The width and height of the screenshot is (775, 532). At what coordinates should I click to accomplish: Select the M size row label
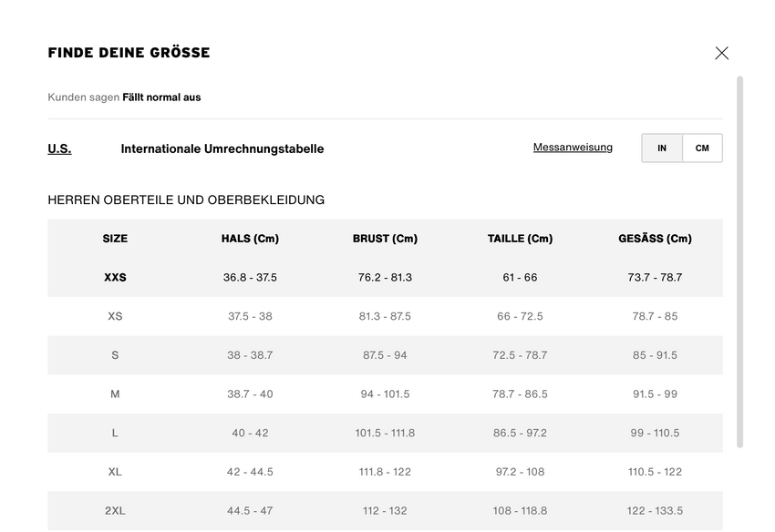[x=115, y=394]
